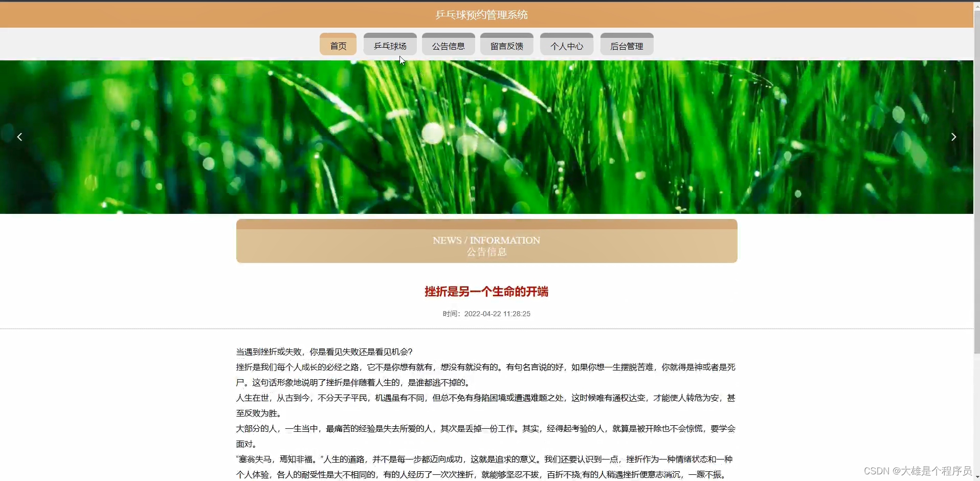
Task: Advance carousel using right chevron control
Action: click(954, 137)
